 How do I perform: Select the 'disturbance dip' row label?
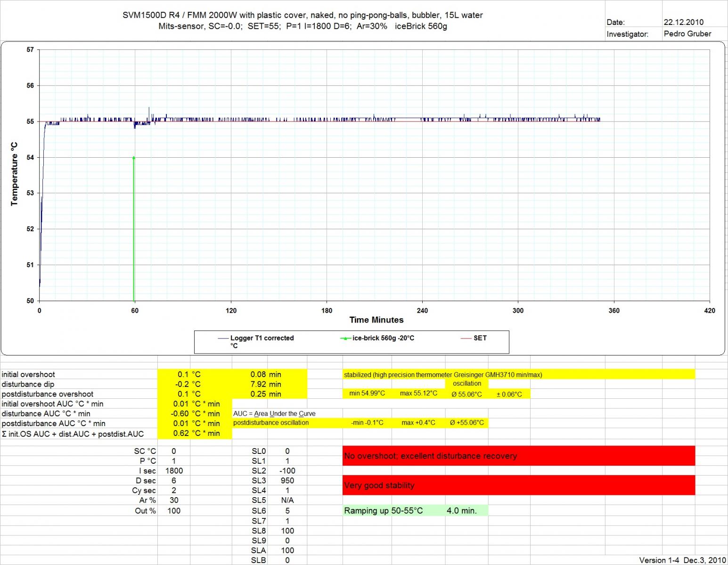point(28,384)
